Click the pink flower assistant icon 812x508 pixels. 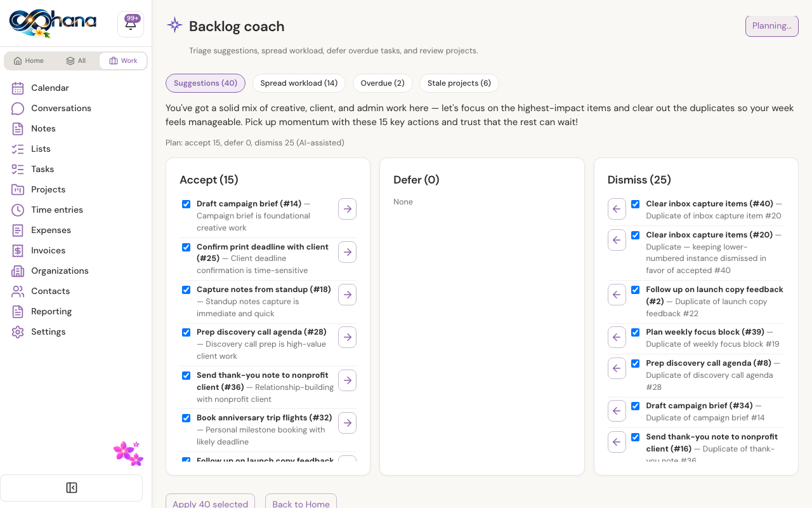coord(128,453)
